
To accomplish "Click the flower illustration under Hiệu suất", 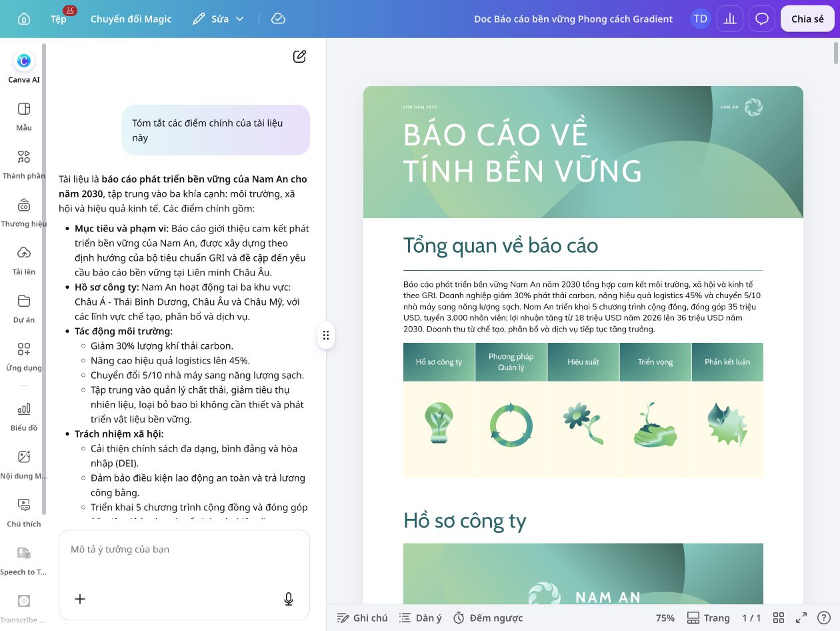I will coord(583,424).
